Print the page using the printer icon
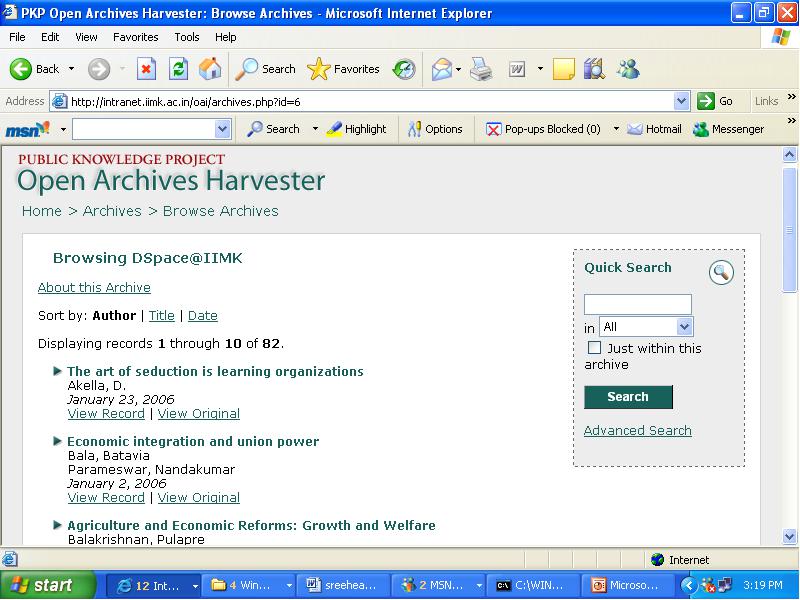This screenshot has width=800, height=600. [481, 69]
